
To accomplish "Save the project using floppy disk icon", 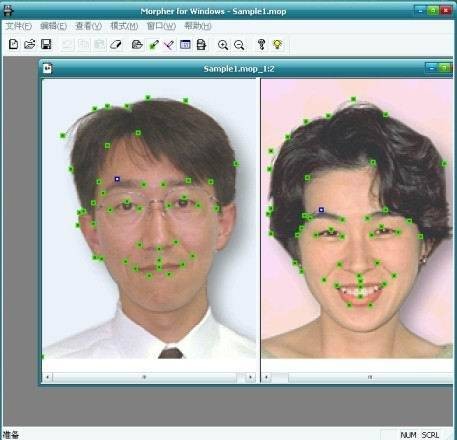I will (46, 44).
